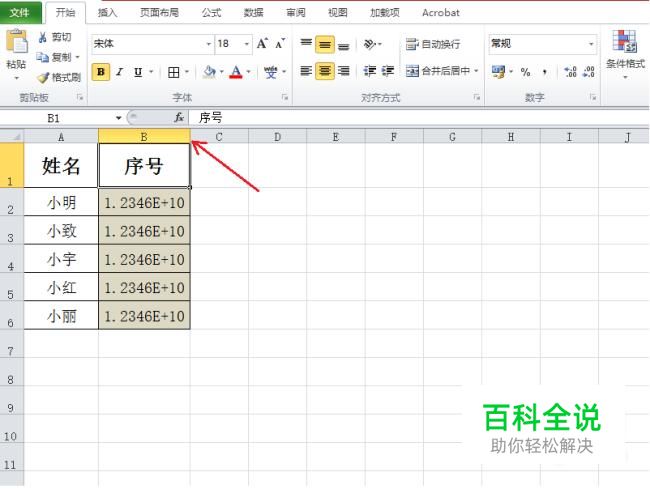Apply fill color paint bucket
Image resolution: width=650 pixels, height=489 pixels.
pos(209,72)
